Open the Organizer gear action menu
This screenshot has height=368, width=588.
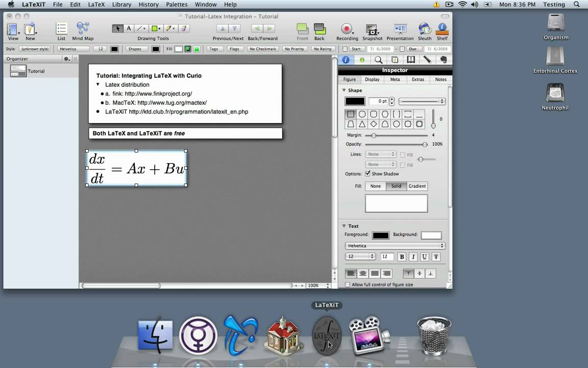(67, 59)
